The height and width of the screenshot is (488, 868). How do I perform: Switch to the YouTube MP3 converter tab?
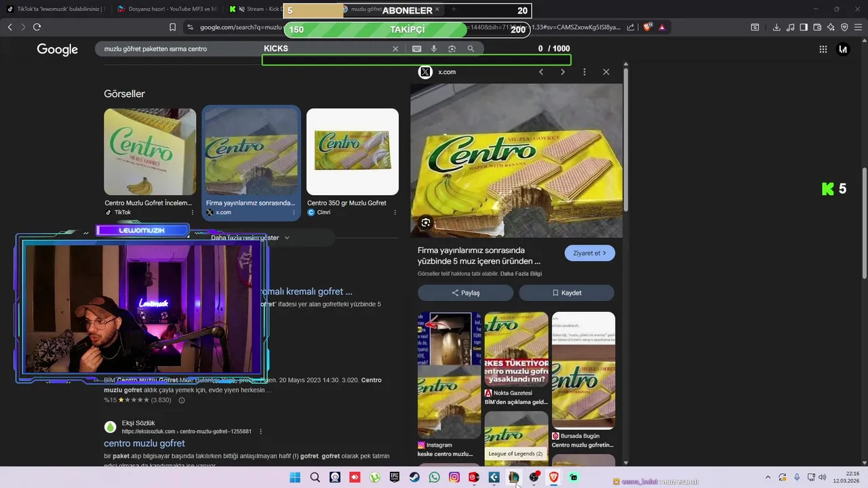coord(166,9)
